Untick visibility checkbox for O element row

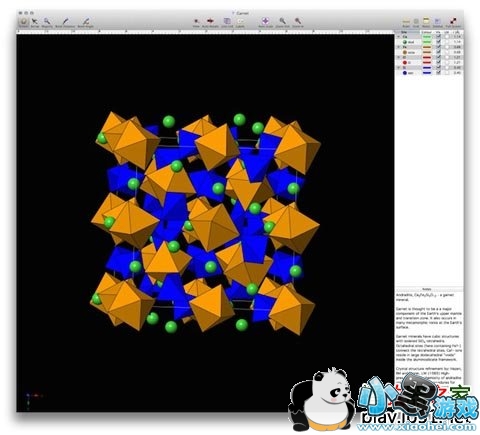coord(438,57)
